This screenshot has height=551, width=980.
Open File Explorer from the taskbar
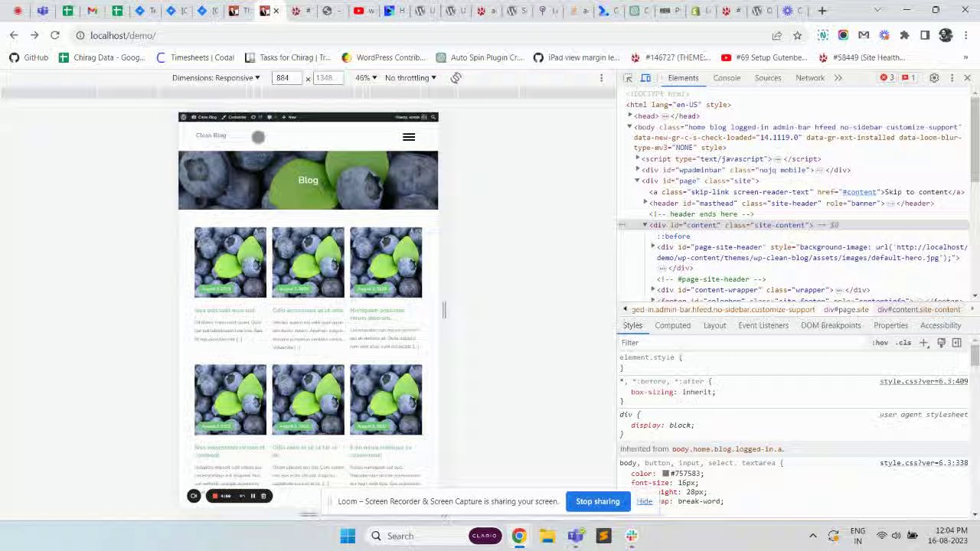547,536
